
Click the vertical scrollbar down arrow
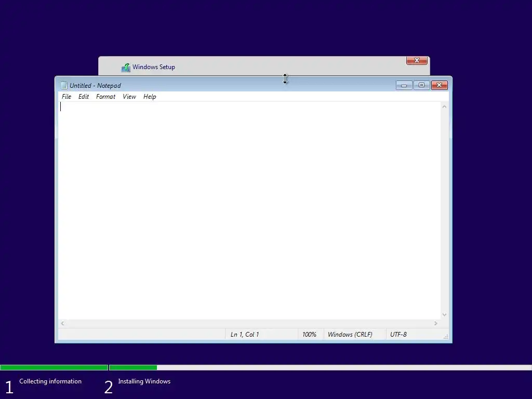(444, 314)
